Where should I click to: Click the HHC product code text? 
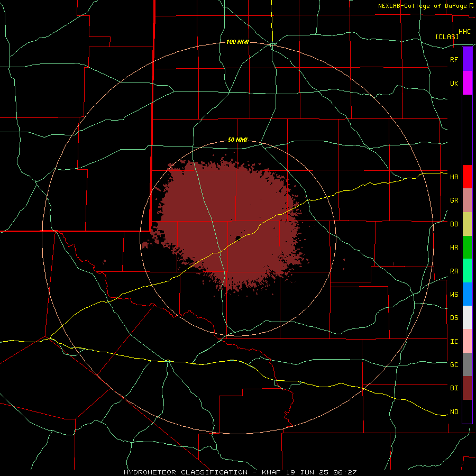tap(464, 32)
